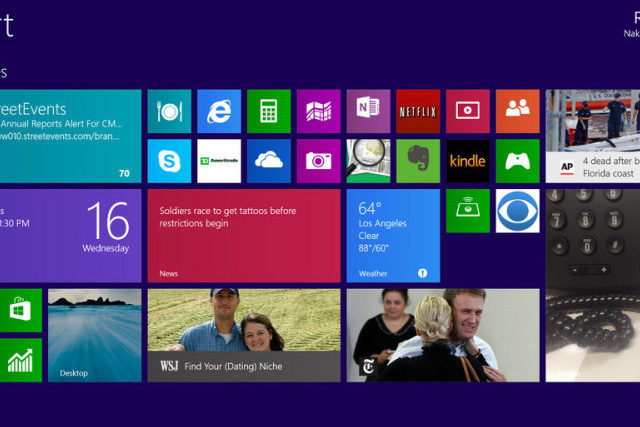Open the Xbox Games controller tile
The image size is (640, 427).
(518, 161)
